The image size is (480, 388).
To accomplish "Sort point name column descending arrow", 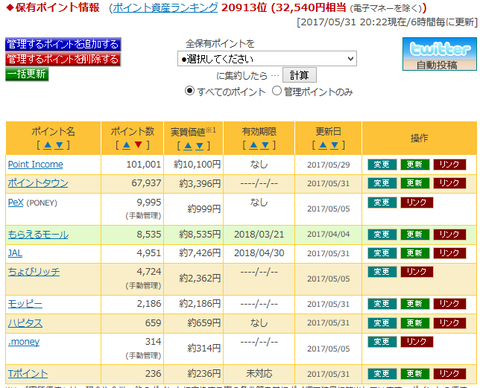I will 59,145.
